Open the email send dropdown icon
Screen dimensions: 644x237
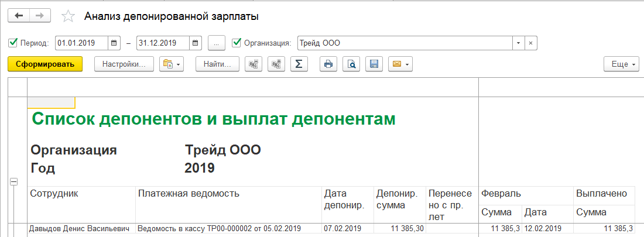400,64
